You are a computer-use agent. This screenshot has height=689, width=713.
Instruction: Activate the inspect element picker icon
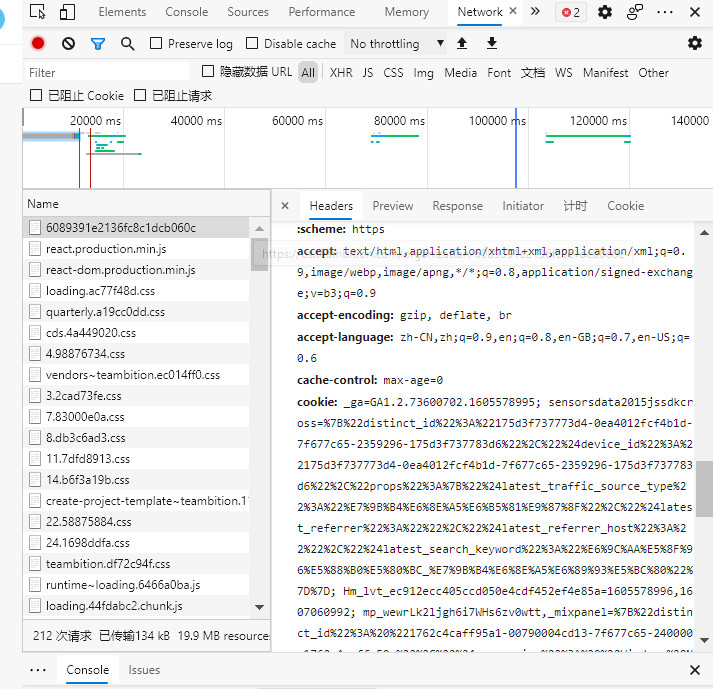click(37, 12)
